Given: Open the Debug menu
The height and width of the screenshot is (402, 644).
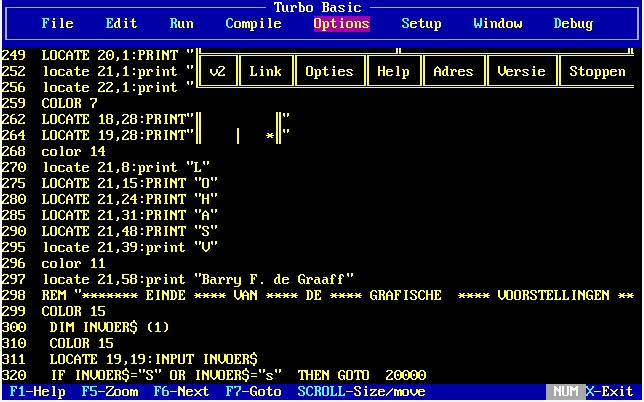Looking at the screenshot, I should [x=573, y=23].
